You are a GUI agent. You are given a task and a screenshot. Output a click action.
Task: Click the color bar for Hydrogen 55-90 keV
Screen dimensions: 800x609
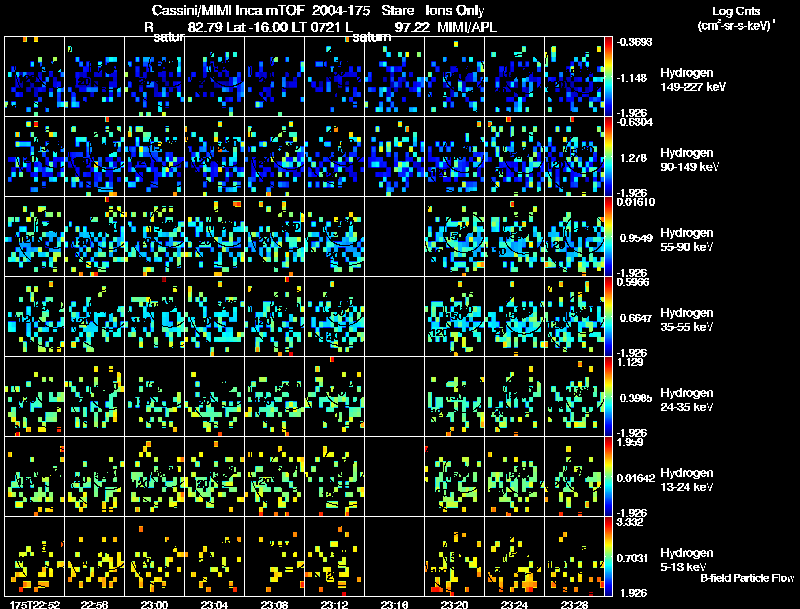[x=608, y=236]
